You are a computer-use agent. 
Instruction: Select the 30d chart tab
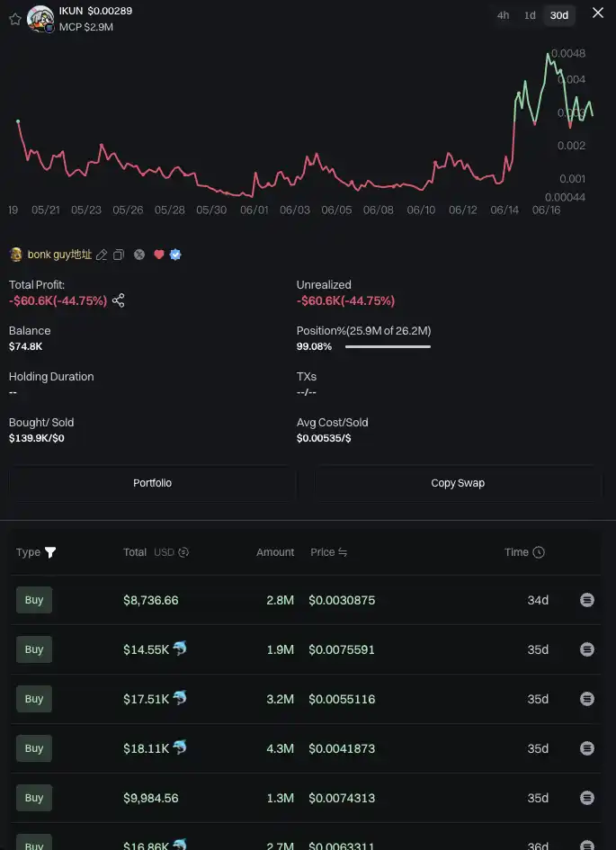click(x=558, y=15)
